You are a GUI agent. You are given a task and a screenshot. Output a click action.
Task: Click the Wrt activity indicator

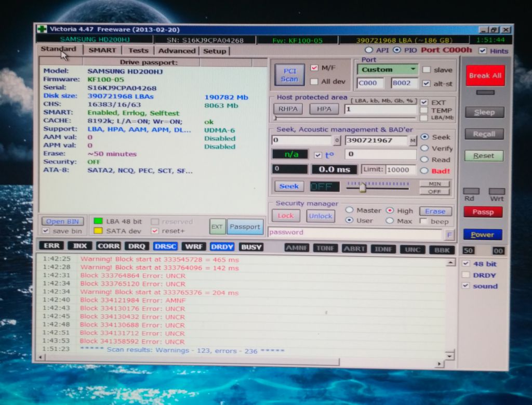[x=497, y=191]
